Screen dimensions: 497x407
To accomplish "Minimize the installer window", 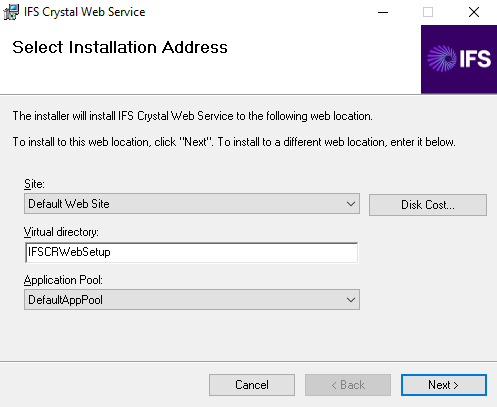I will pyautogui.click(x=383, y=12).
